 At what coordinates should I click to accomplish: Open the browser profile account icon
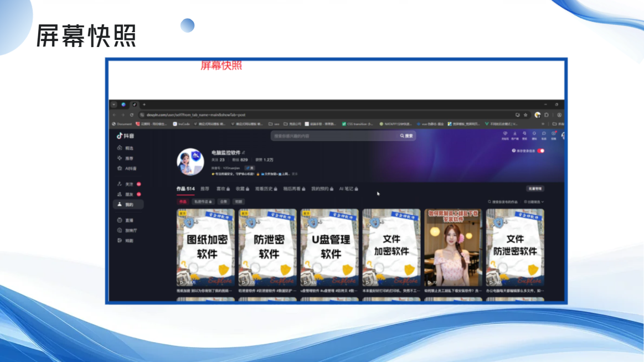[x=559, y=115]
